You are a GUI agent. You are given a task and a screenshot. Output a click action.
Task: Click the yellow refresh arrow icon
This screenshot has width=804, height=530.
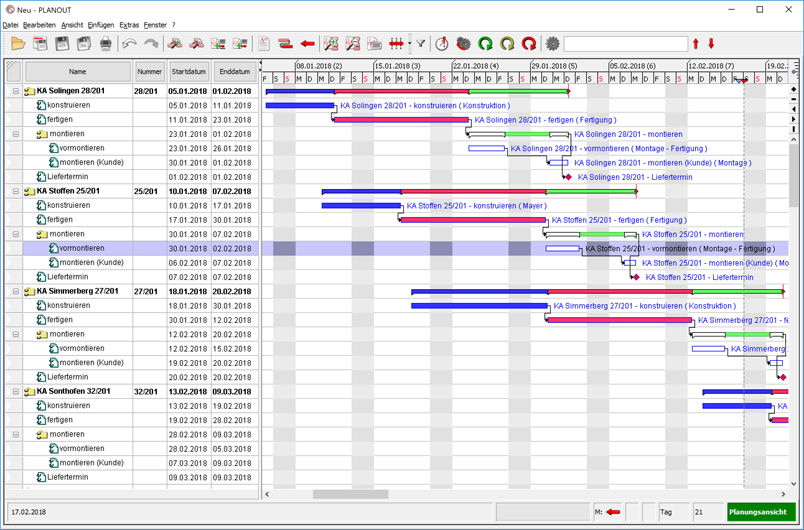click(x=507, y=44)
